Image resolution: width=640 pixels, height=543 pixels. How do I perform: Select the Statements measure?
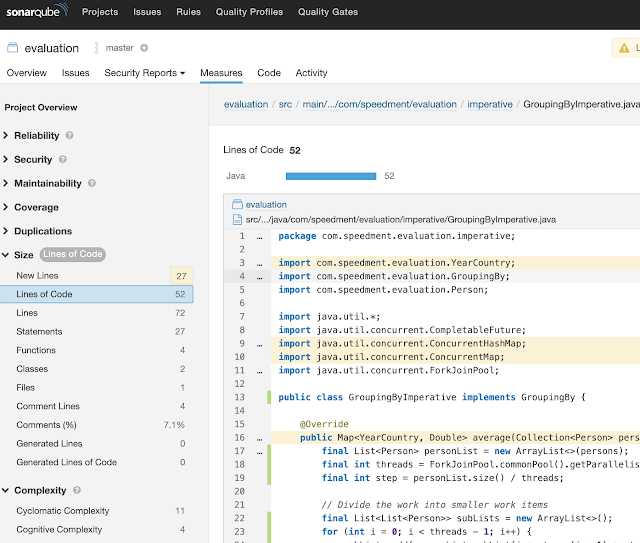point(96,332)
